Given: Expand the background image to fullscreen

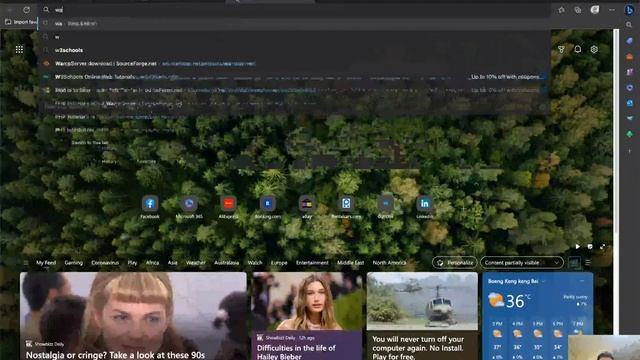Looking at the screenshot, I should tap(602, 247).
